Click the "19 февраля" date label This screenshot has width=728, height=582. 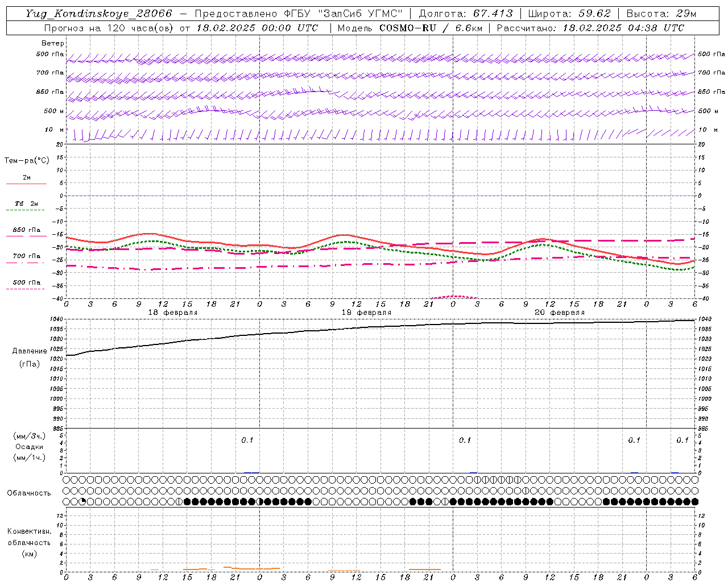point(366,313)
